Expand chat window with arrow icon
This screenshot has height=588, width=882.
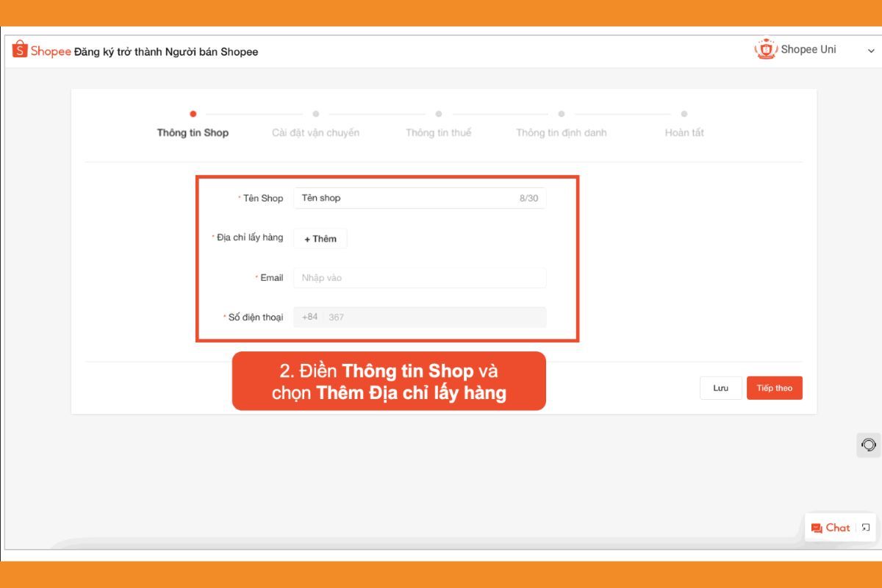[x=865, y=527]
